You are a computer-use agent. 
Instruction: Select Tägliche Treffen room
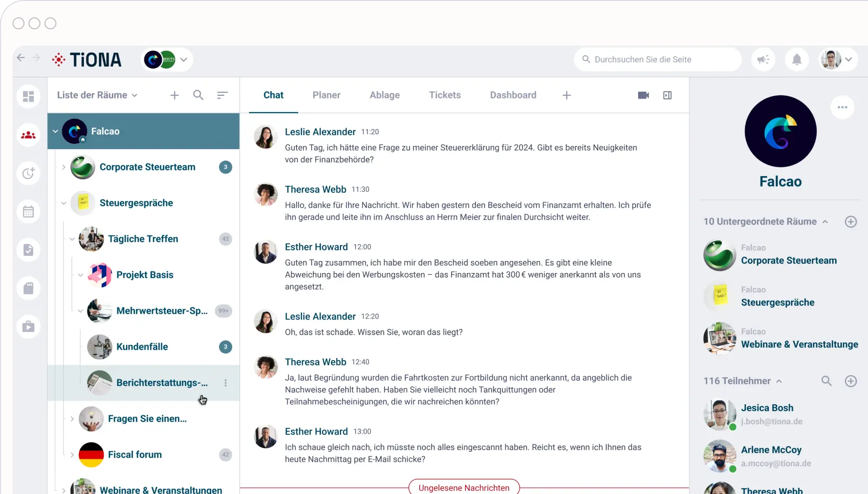tap(143, 239)
